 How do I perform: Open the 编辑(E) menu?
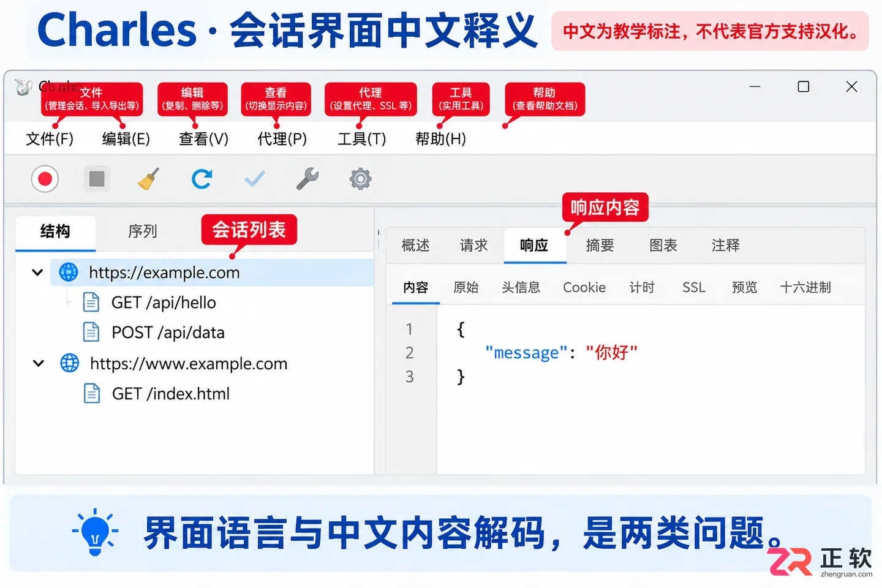(x=126, y=139)
